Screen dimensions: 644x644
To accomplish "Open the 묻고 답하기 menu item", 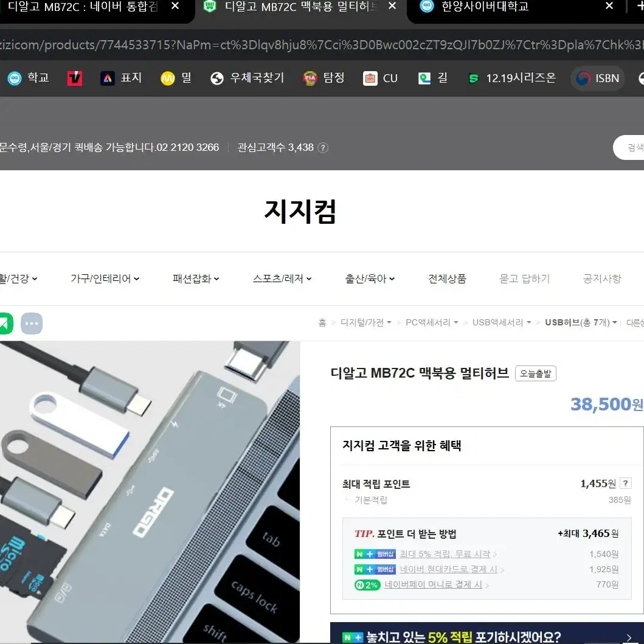I will [524, 279].
